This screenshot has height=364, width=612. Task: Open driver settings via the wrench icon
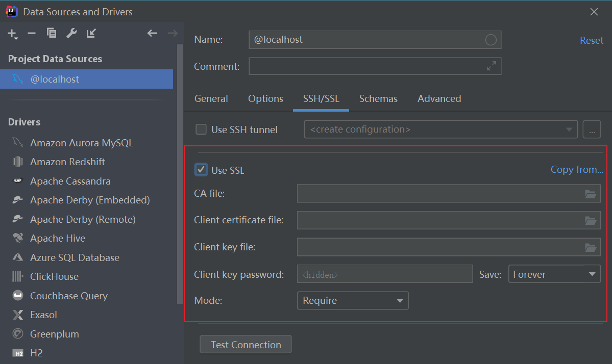tap(71, 33)
